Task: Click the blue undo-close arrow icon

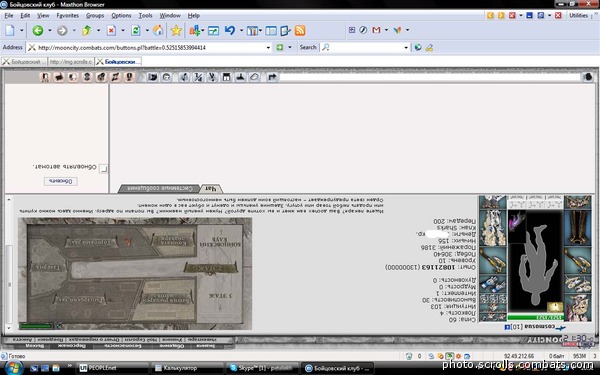Action: point(230,30)
